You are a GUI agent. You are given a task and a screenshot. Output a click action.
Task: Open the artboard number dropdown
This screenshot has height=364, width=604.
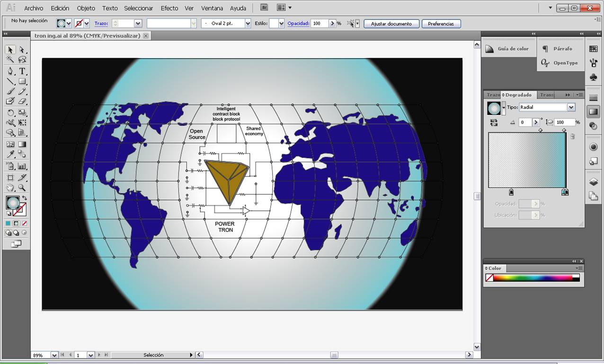click(x=91, y=355)
